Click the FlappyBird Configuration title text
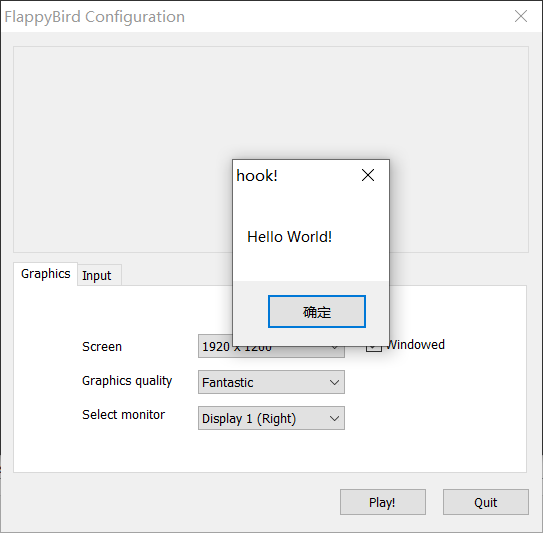Viewport: 543px width, 533px height. click(95, 17)
